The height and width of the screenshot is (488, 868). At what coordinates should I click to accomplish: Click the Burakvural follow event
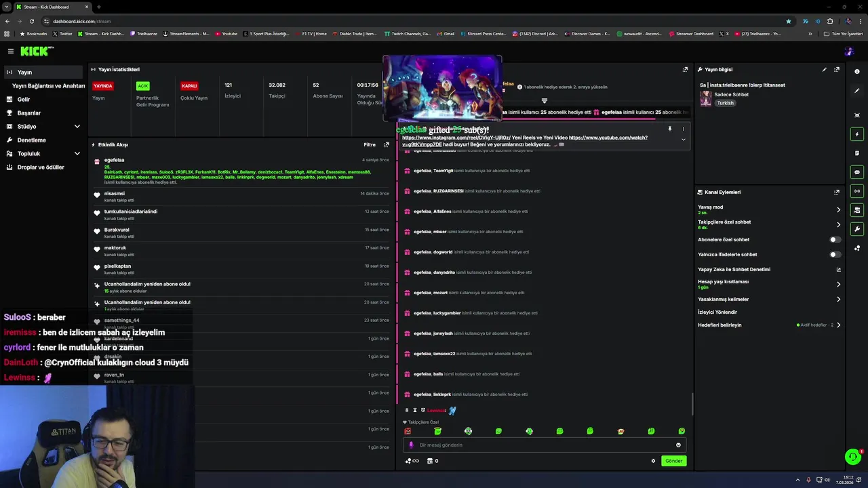click(x=241, y=232)
